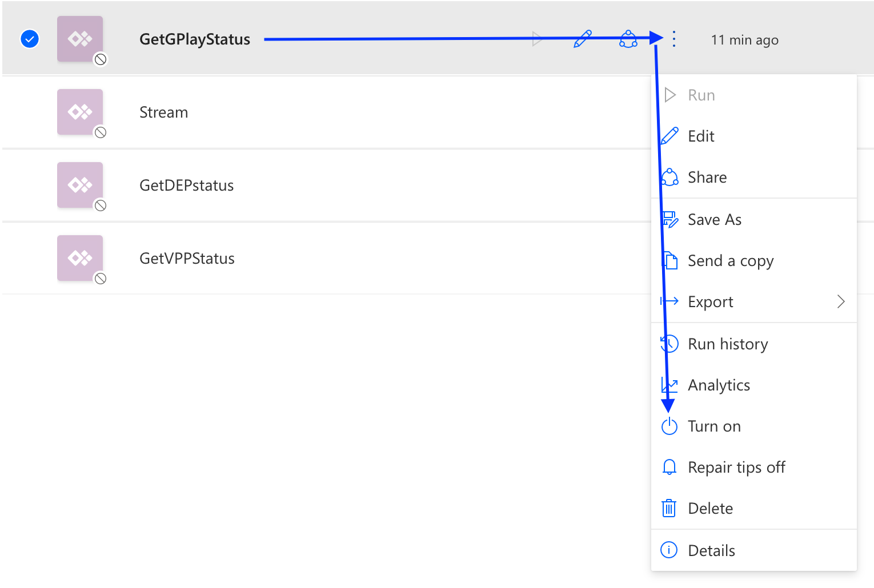Select Save As in the context menu

click(715, 220)
